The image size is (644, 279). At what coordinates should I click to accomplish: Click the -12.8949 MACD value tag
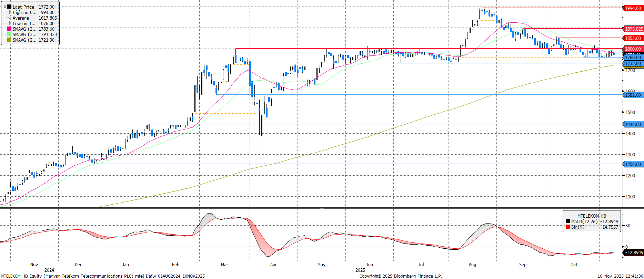pos(634,252)
